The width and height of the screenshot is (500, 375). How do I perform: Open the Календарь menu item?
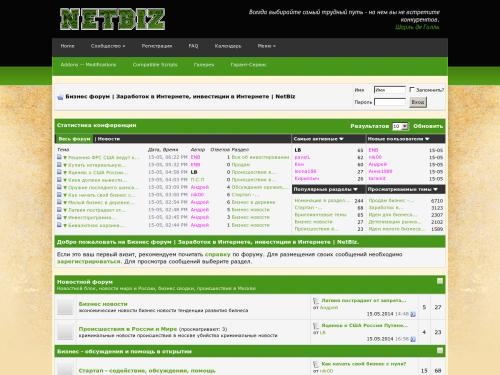228,46
